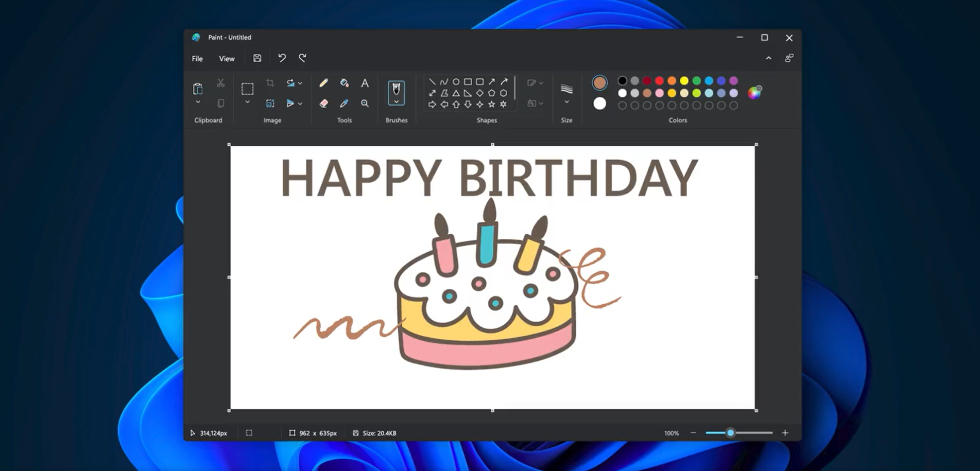Open the Edit colors wheel
This screenshot has width=980, height=471.
coord(754,93)
